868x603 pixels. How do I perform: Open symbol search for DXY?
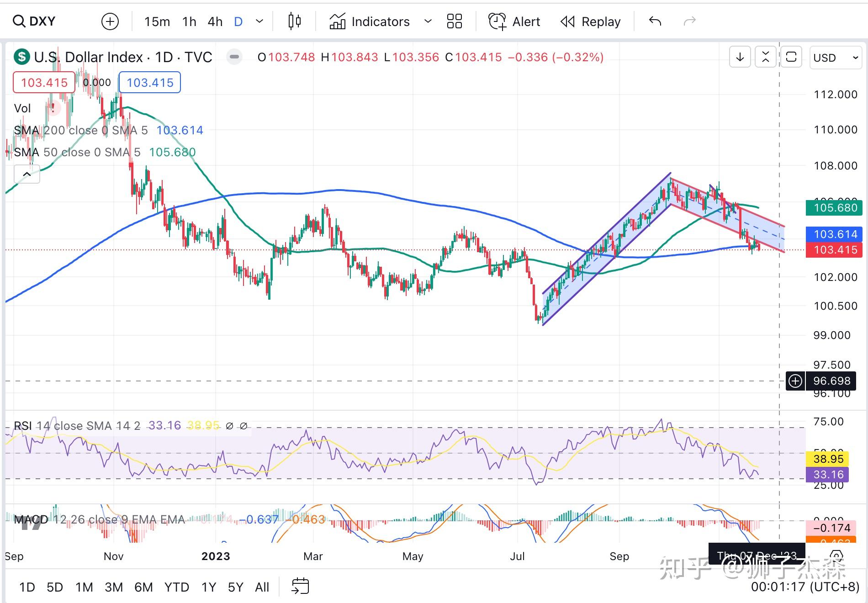click(34, 21)
